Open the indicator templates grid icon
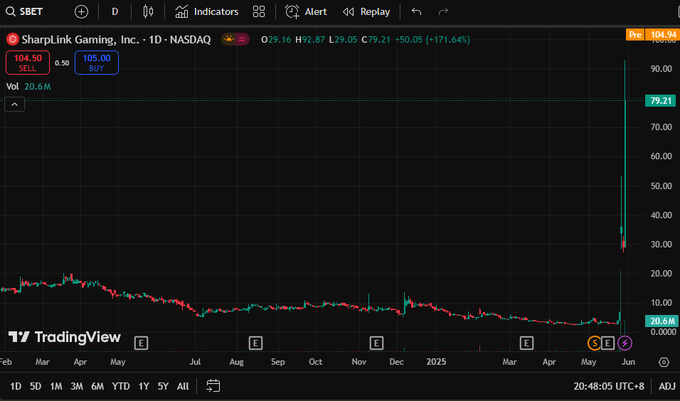This screenshot has height=401, width=680. tap(259, 12)
